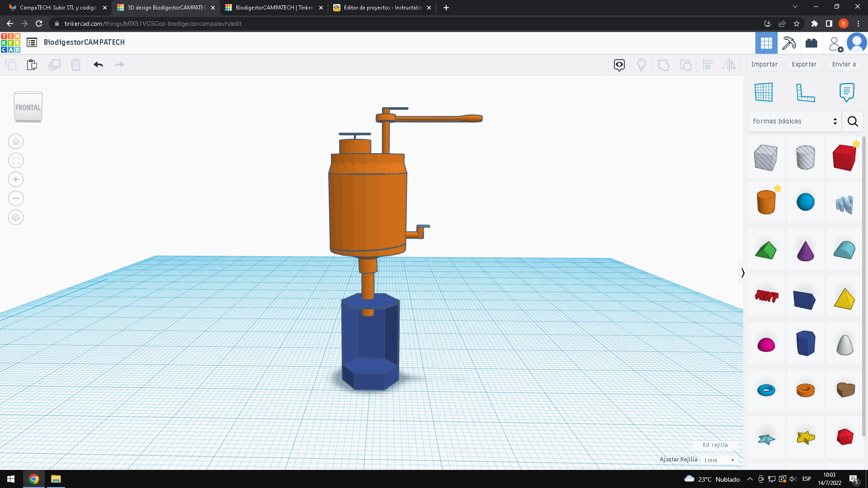Screen dimensions: 868x488
Task: Click the Duplicate and repeat icon
Action: [x=54, y=65]
